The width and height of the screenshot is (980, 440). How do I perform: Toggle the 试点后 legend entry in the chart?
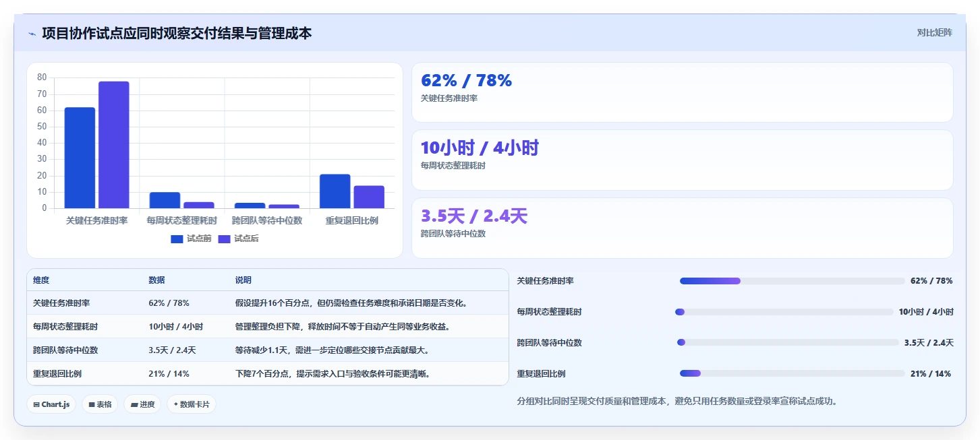pyautogui.click(x=238, y=239)
